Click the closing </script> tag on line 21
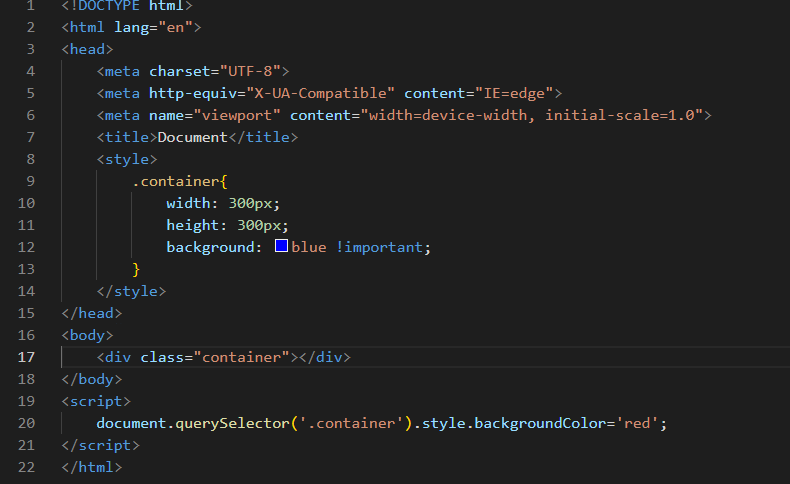 [x=100, y=445]
